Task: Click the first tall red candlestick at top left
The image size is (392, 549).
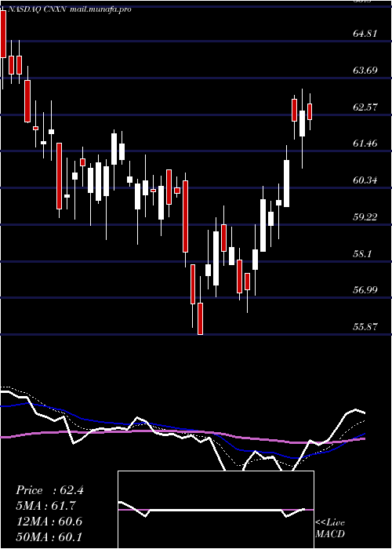Action: [3, 34]
